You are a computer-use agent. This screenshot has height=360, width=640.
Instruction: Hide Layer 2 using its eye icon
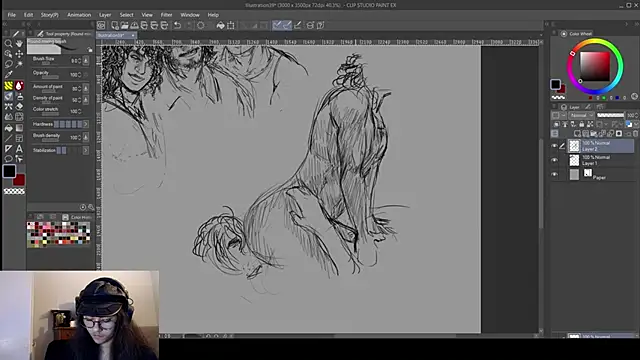(x=554, y=146)
